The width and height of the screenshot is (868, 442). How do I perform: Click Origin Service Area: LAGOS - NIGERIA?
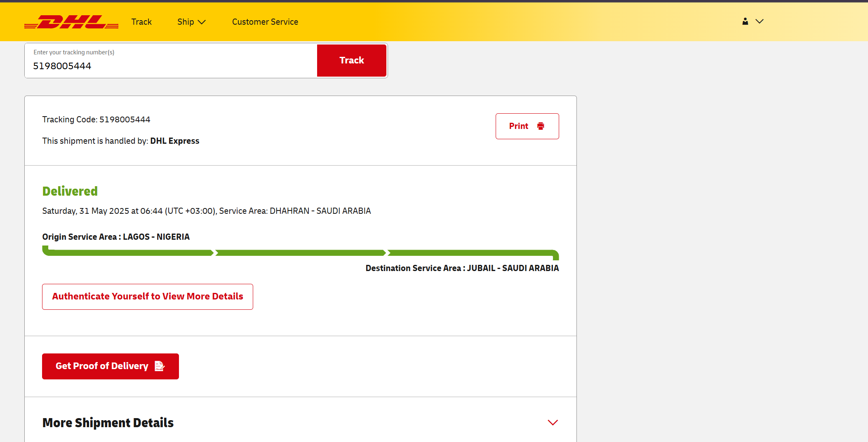pyautogui.click(x=116, y=237)
